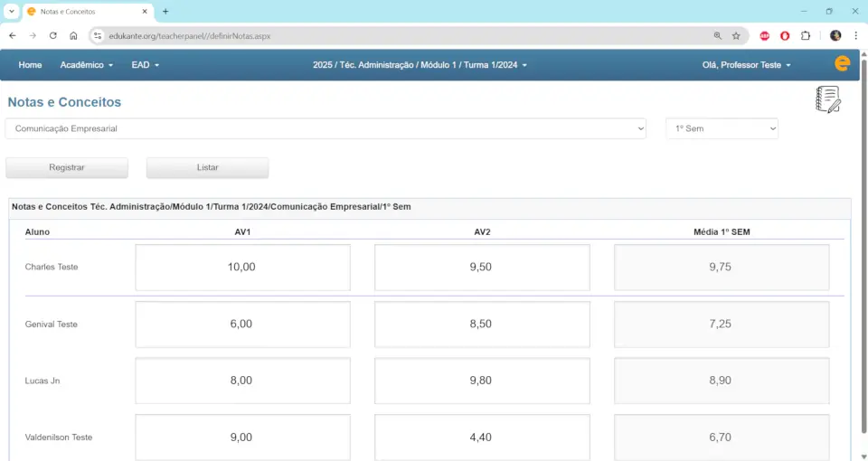
Task: Click the red ABP extension icon
Action: [765, 36]
